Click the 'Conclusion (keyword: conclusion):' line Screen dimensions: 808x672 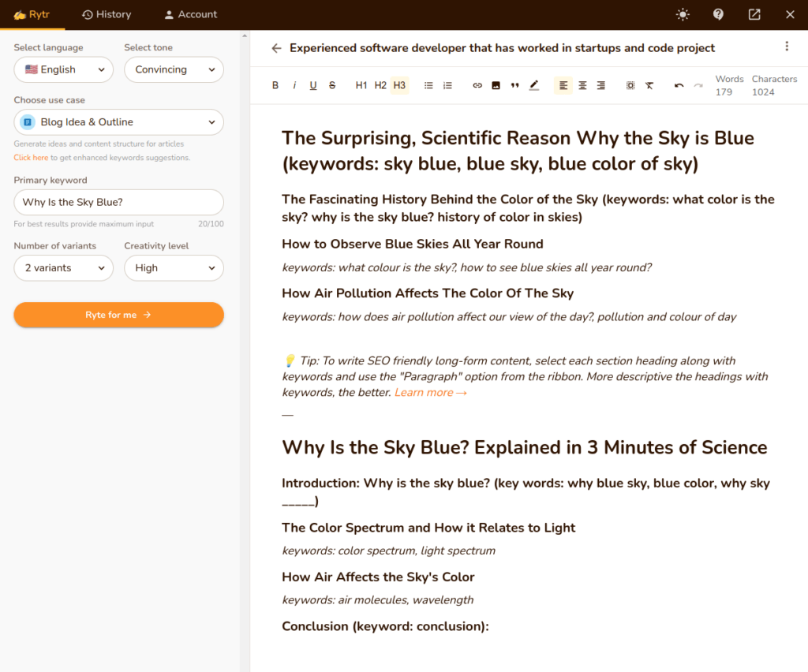tap(385, 627)
